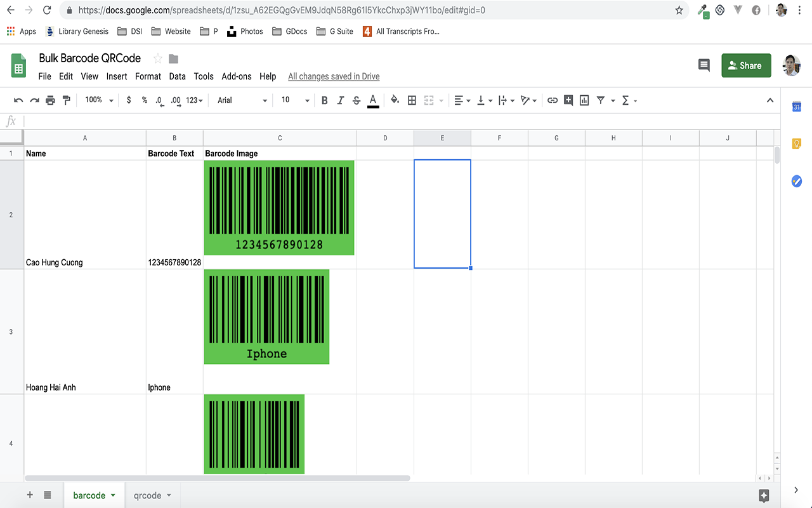Open the more number formats 123 dropdown
Image resolution: width=812 pixels, height=508 pixels.
click(x=194, y=100)
